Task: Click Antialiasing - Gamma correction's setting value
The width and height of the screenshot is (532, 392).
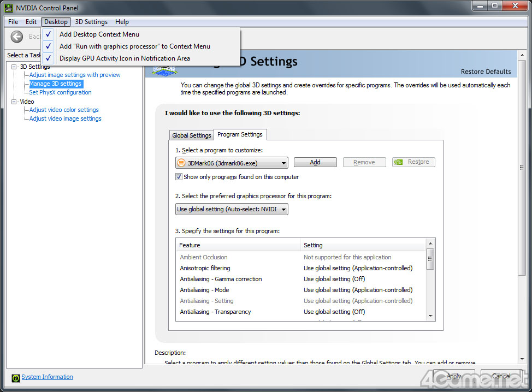Action: tap(334, 279)
